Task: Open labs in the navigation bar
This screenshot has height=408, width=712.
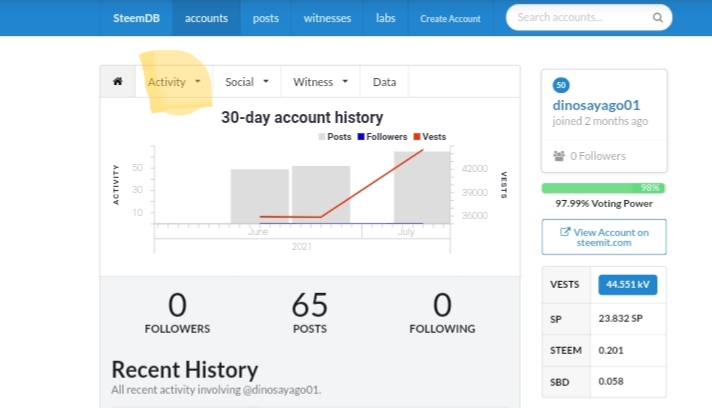Action: coord(386,18)
